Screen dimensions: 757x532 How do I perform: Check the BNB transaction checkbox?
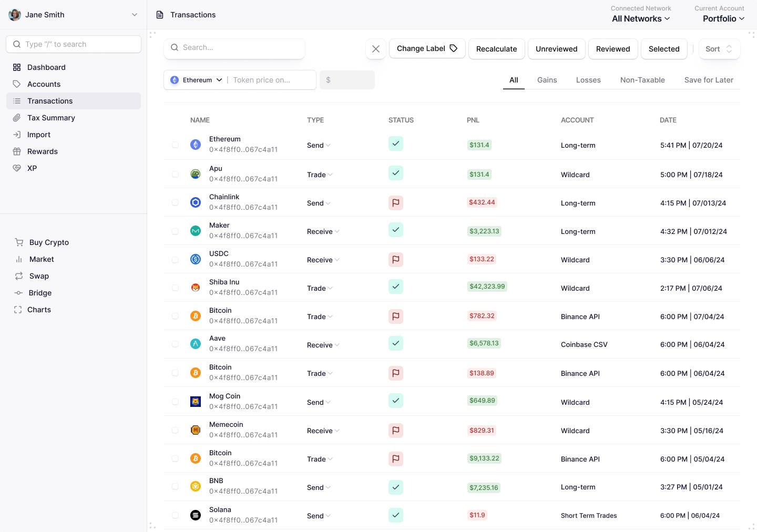click(175, 487)
